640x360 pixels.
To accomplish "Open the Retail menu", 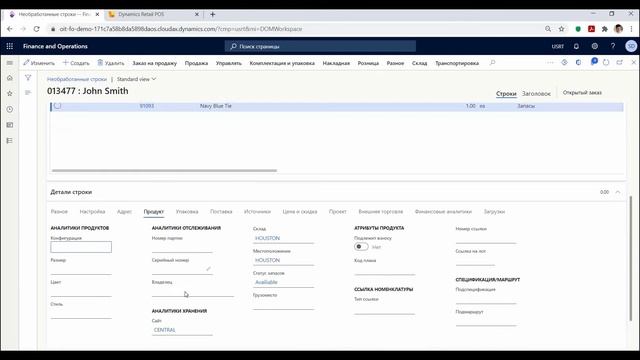I will (x=368, y=63).
